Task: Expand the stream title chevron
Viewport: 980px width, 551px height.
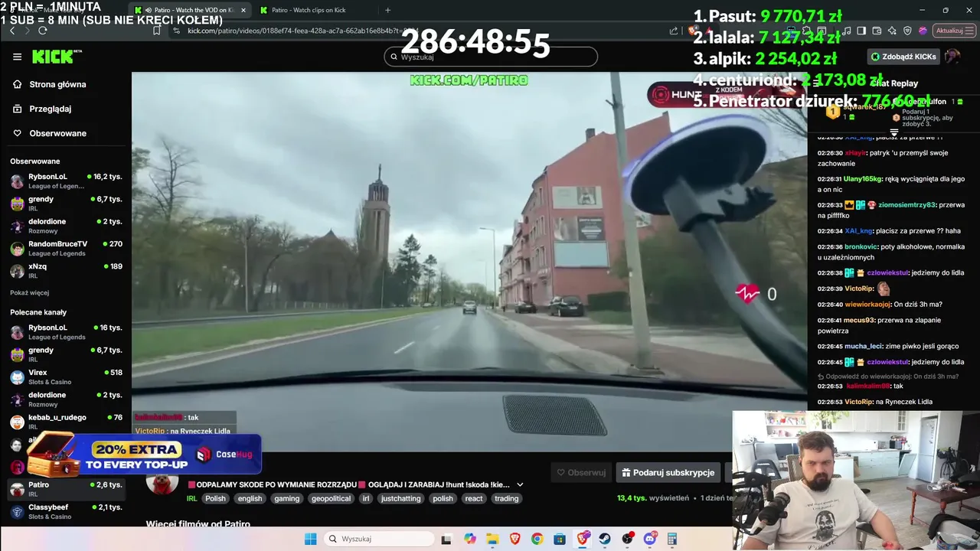Action: 520,484
